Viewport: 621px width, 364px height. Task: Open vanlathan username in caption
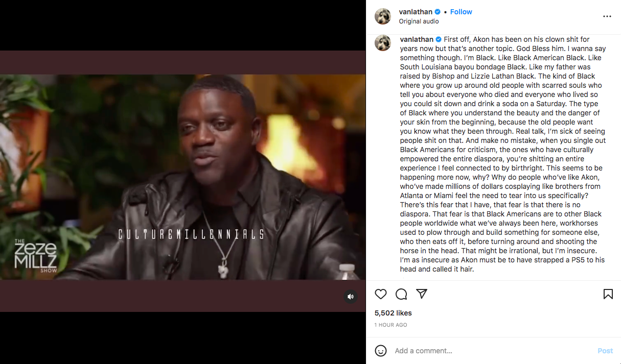pos(417,39)
